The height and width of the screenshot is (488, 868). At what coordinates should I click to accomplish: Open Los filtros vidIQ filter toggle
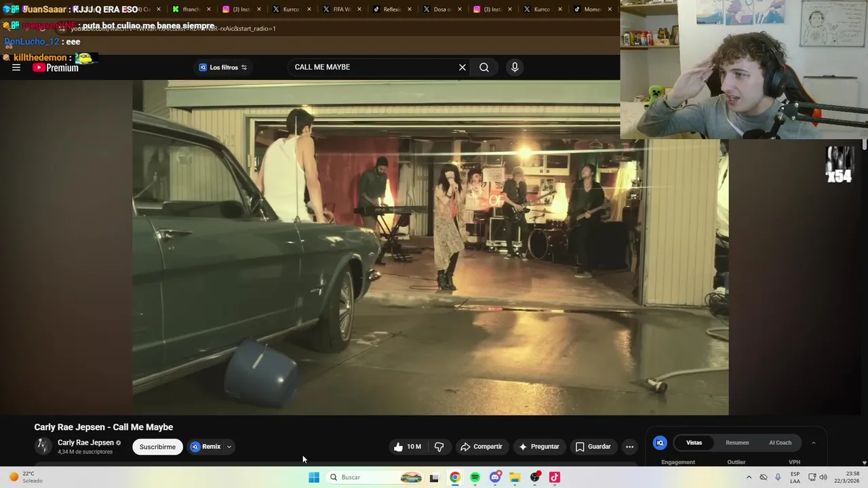coord(223,67)
